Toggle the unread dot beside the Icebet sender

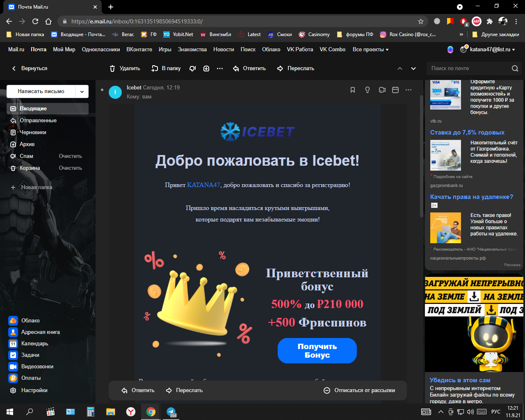click(x=102, y=90)
